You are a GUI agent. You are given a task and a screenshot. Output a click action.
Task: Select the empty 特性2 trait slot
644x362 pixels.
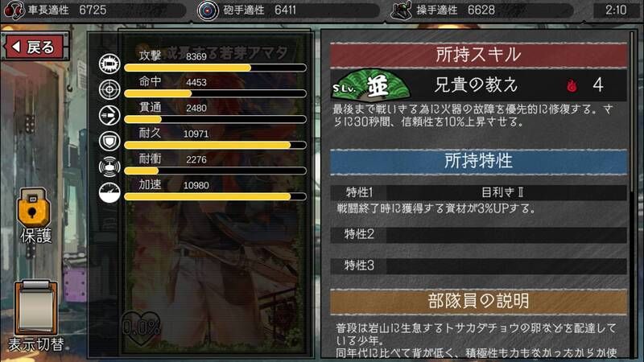[x=478, y=235]
